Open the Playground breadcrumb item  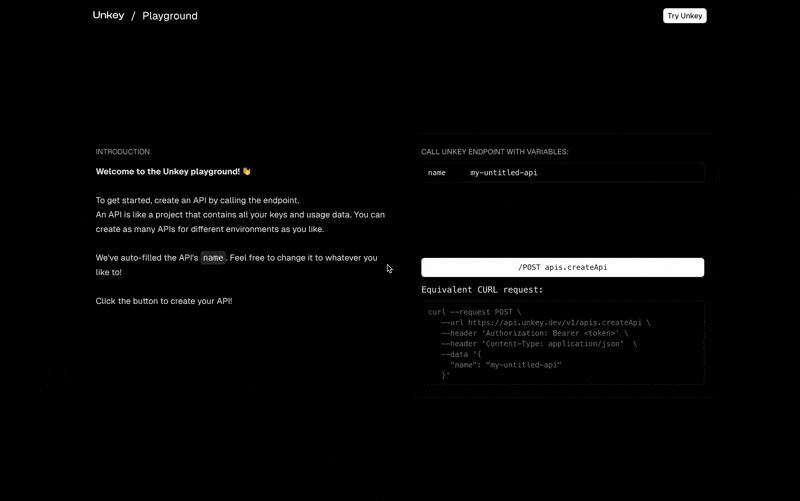[x=170, y=16]
